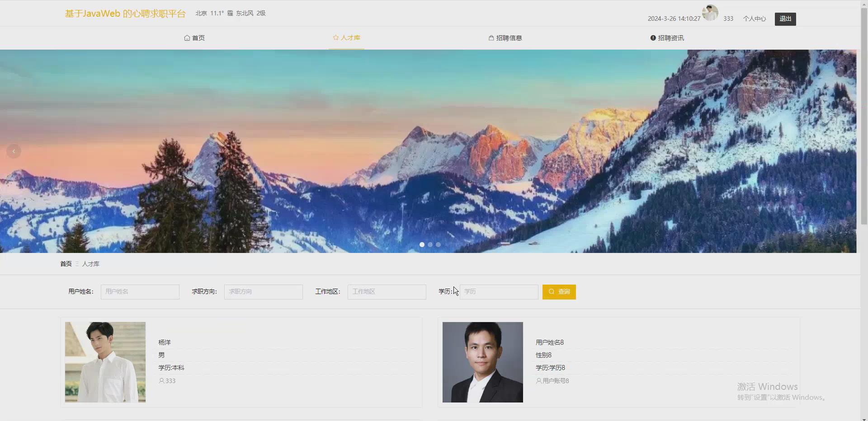Screen dimensions: 868x421
Task: Click the magnifier icon inside the 查询 button
Action: pyautogui.click(x=551, y=292)
